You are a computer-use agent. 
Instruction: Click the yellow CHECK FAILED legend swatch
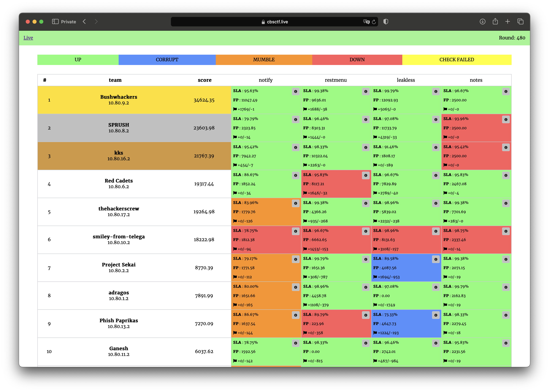click(457, 60)
